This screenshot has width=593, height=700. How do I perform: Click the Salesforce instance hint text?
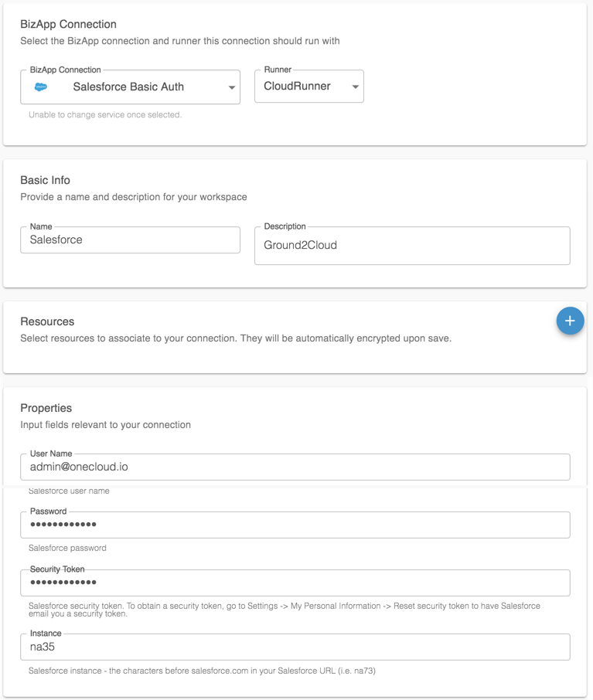pos(202,671)
